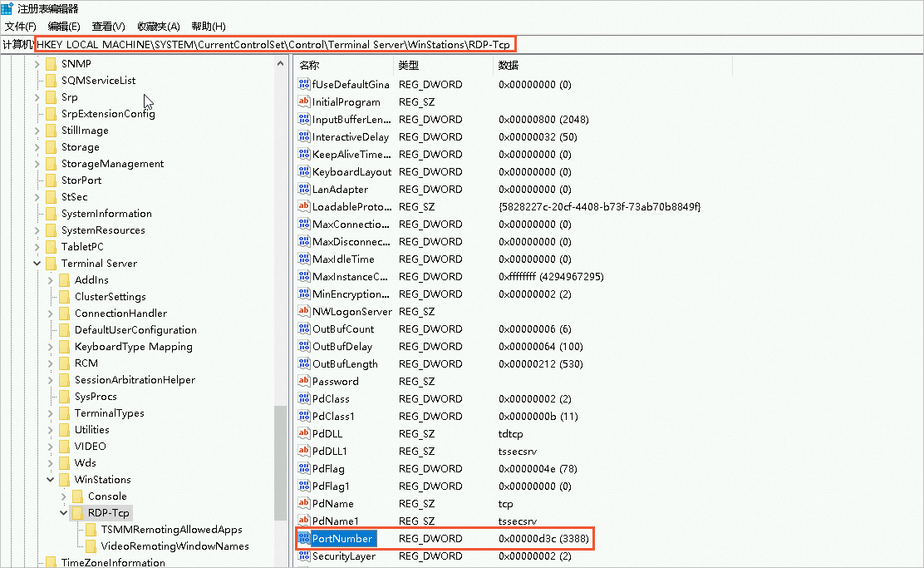Collapse the RDP-Tcp node

64,512
